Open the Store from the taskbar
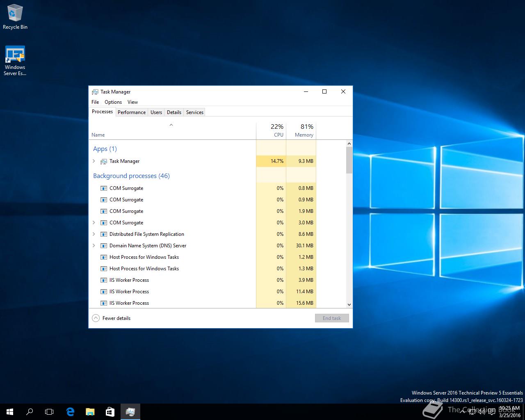This screenshot has width=525, height=420. pyautogui.click(x=110, y=412)
